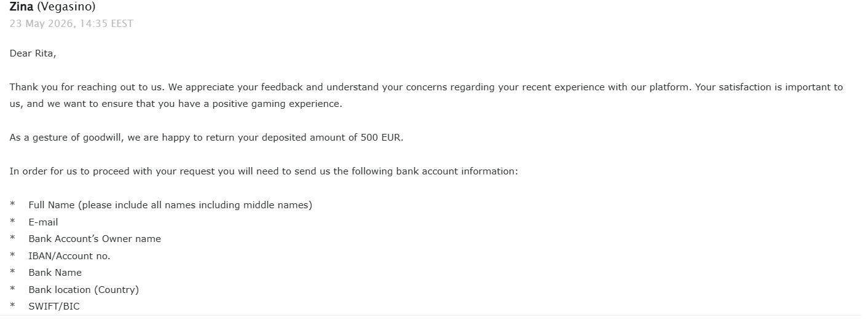Viewport: 868px width, 320px height.
Task: Select the Full Name list item
Action: click(170, 205)
